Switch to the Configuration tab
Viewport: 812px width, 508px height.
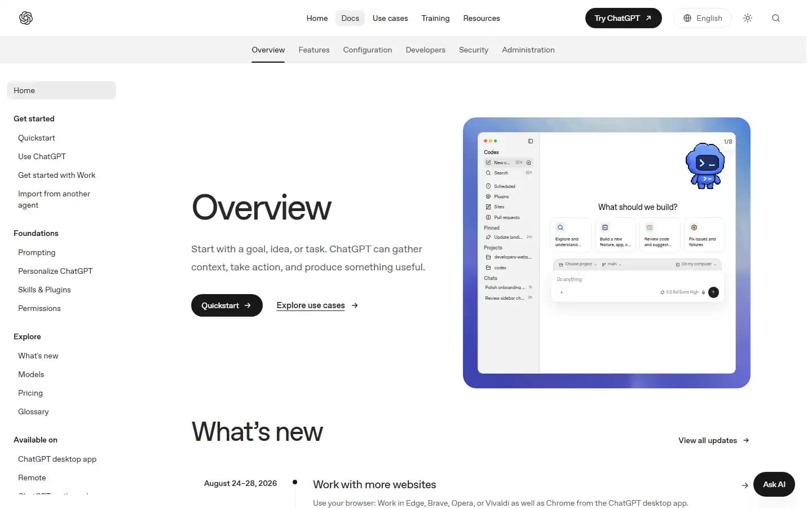click(x=368, y=50)
